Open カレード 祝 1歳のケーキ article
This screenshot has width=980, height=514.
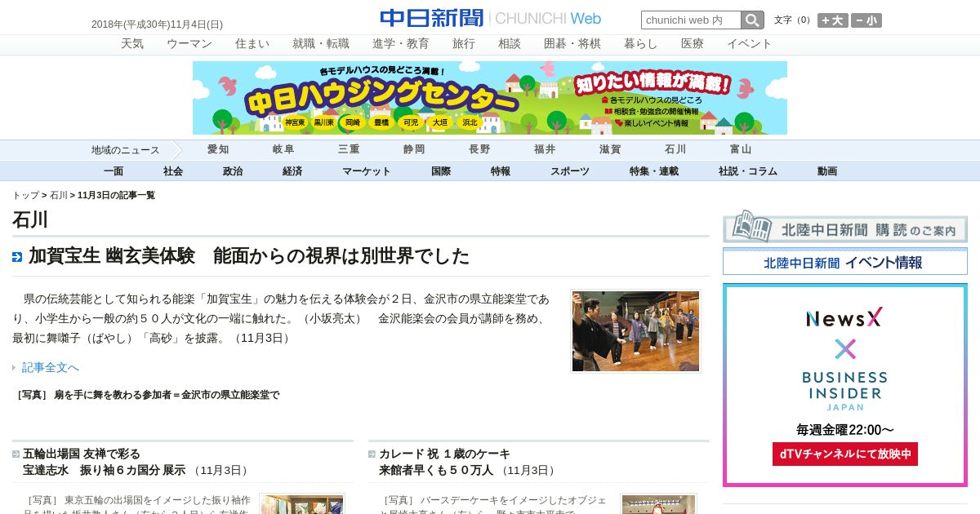pos(444,462)
